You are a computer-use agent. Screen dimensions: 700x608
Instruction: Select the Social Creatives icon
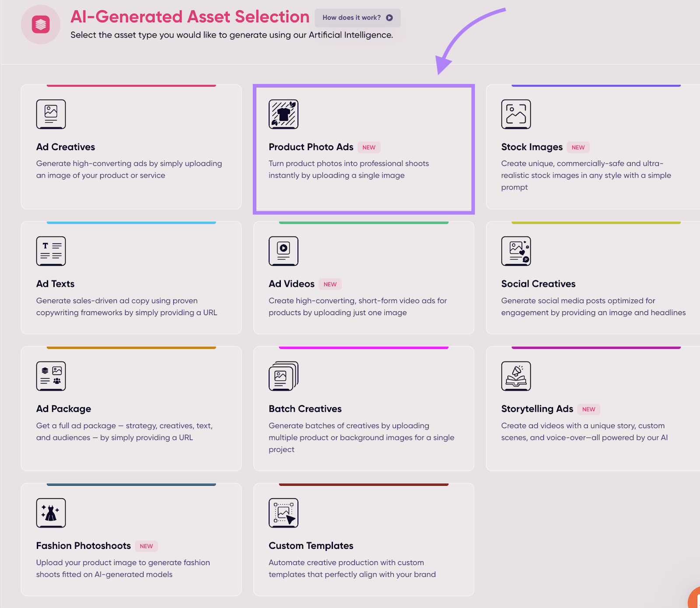point(516,251)
